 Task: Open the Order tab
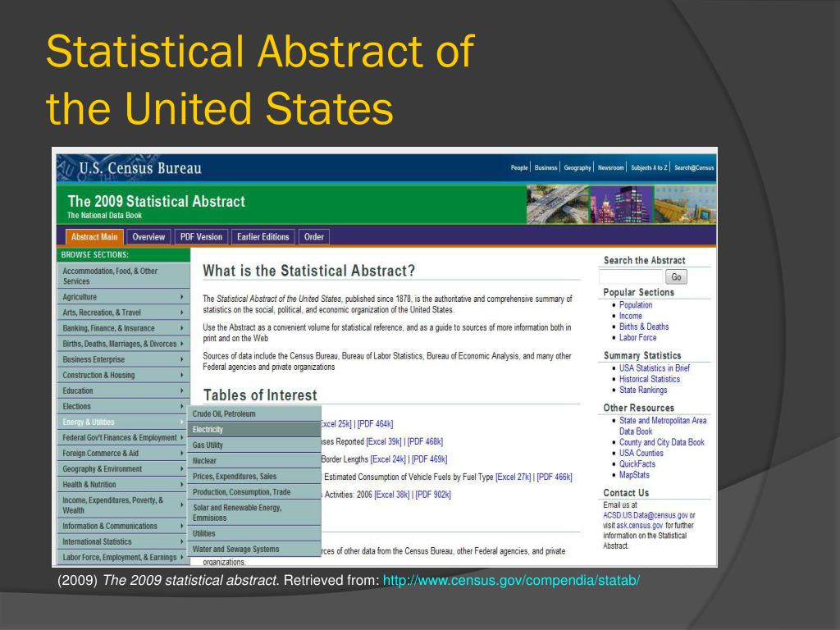point(314,237)
